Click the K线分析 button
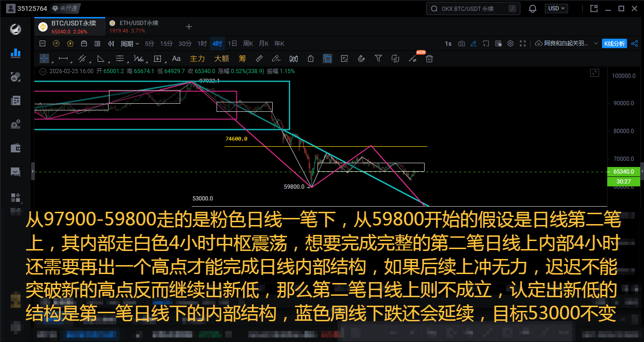 tap(615, 43)
